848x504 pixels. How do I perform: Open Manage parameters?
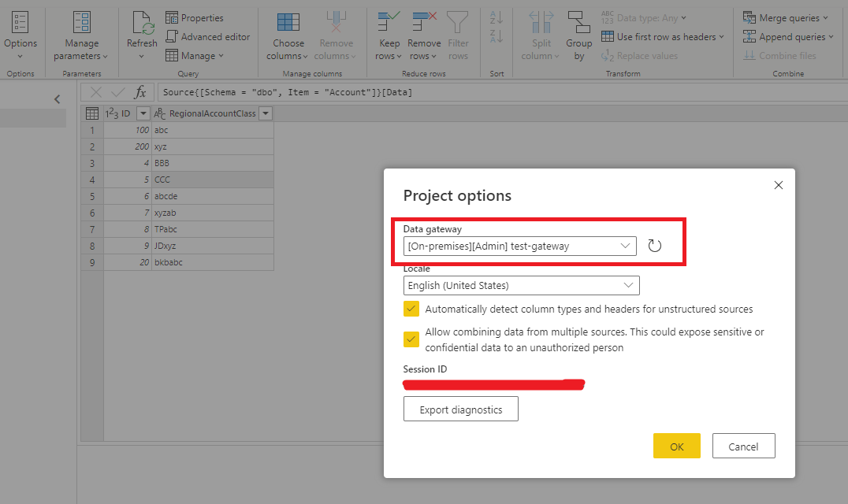[x=81, y=35]
